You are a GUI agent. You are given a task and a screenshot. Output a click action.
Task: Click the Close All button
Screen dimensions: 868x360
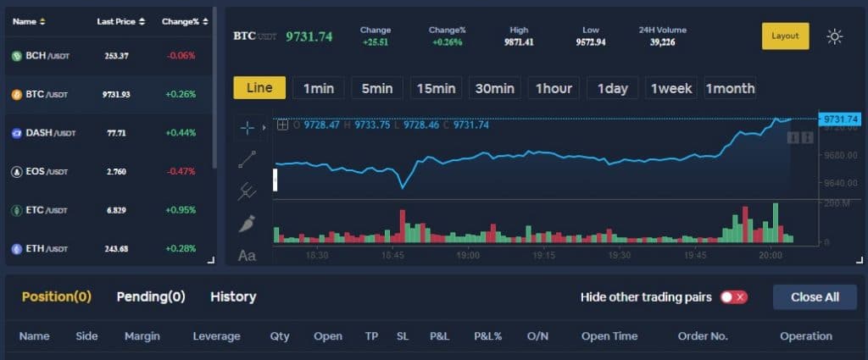click(x=815, y=297)
